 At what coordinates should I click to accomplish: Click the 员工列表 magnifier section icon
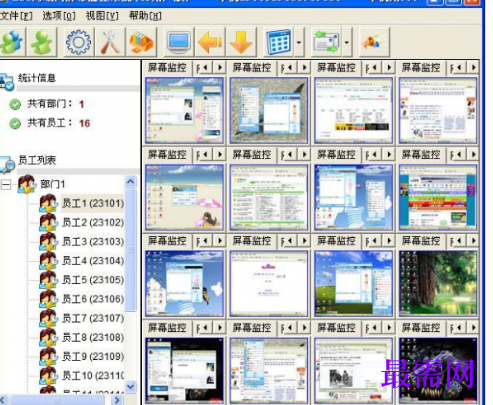(x=7, y=164)
